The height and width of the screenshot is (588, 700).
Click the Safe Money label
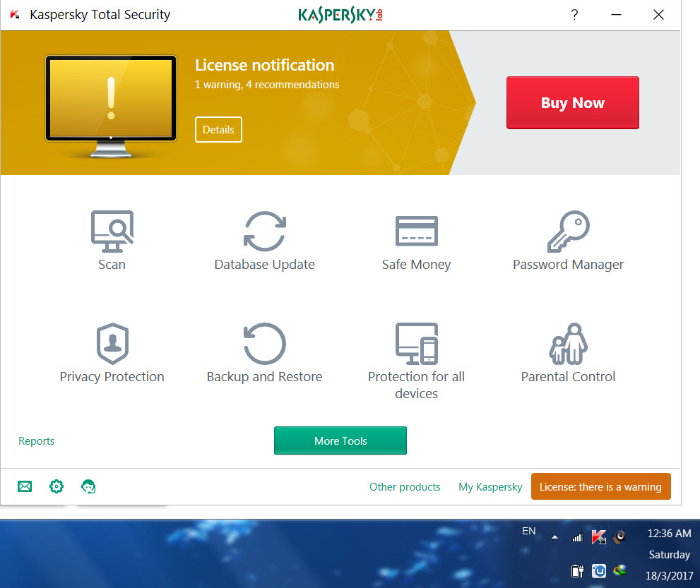pyautogui.click(x=417, y=265)
